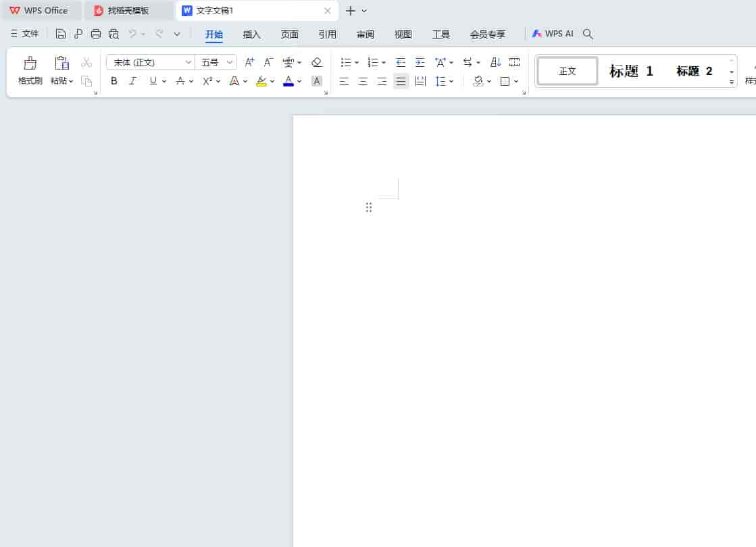Click the Clear Formatting eraser icon
756x547 pixels.
click(316, 62)
